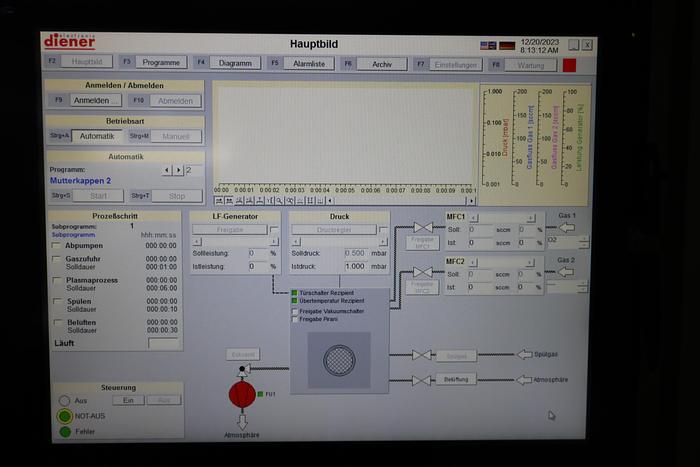The width and height of the screenshot is (700, 467).
Task: Toggle the Abpumpen process step checkbox
Action: tap(56, 245)
